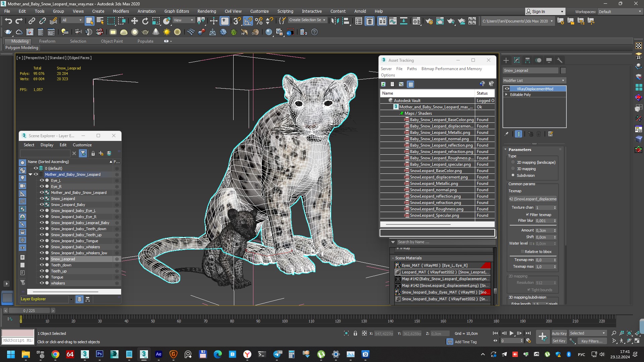
Task: Open the Rendering menu
Action: tap(206, 11)
